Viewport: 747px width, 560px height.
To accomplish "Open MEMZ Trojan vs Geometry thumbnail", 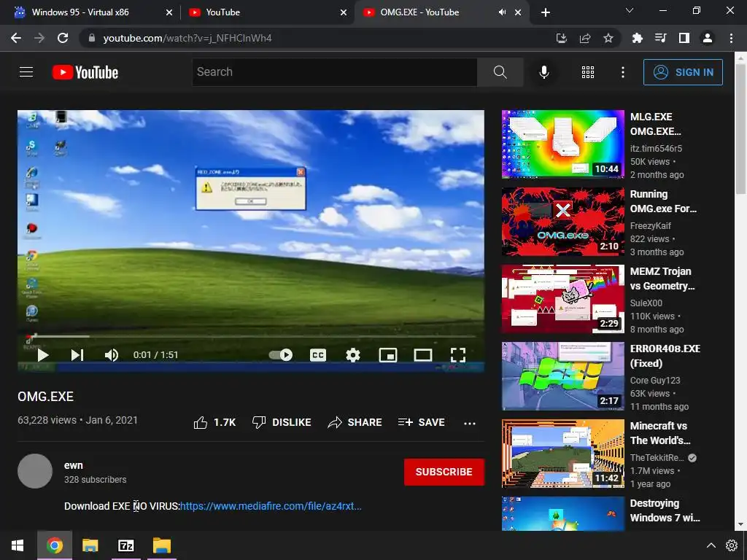I will tap(562, 298).
